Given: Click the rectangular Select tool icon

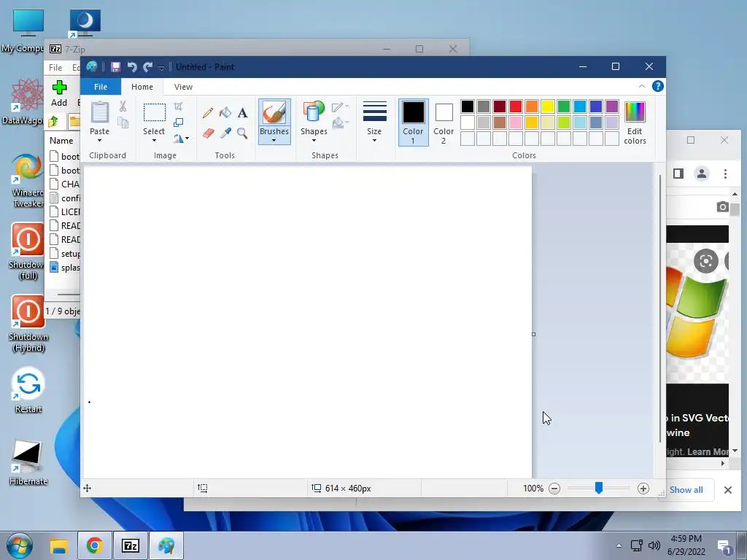Looking at the screenshot, I should click(155, 112).
